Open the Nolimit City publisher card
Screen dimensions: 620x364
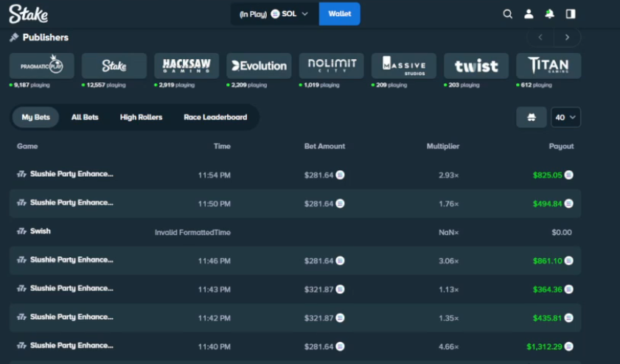pos(331,66)
